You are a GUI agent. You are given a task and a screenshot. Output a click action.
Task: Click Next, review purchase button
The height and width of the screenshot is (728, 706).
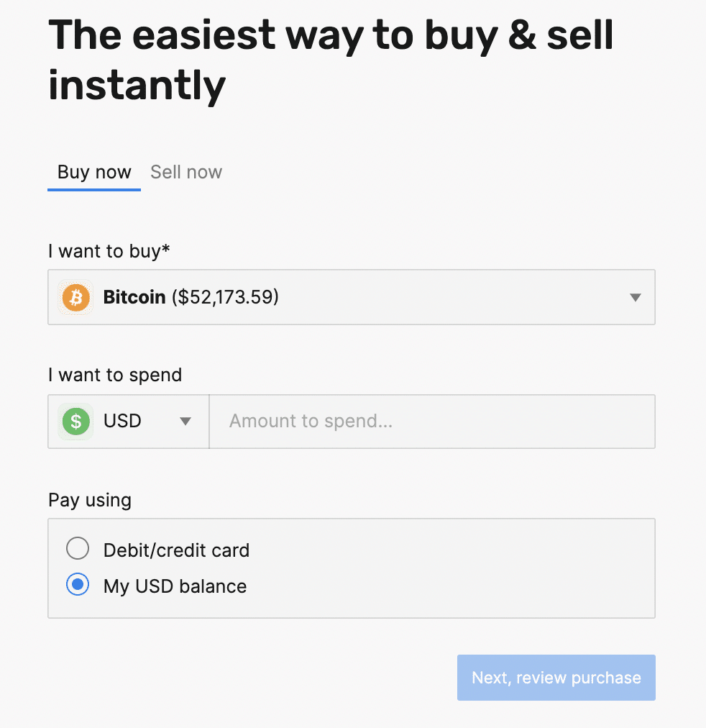pos(556,678)
